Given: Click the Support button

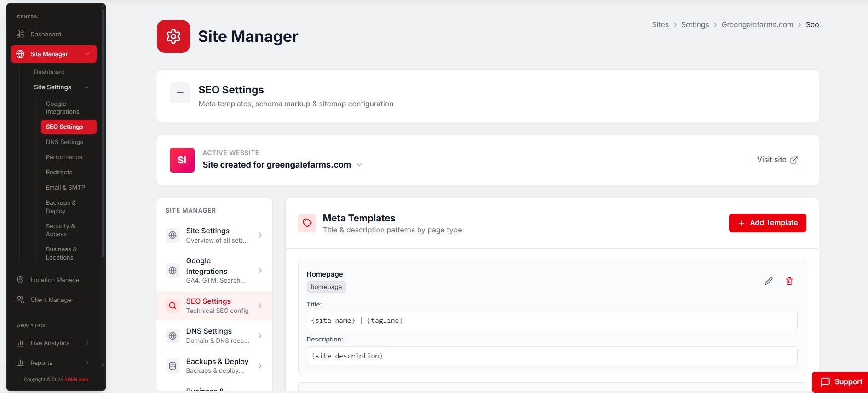Looking at the screenshot, I should pyautogui.click(x=840, y=382).
